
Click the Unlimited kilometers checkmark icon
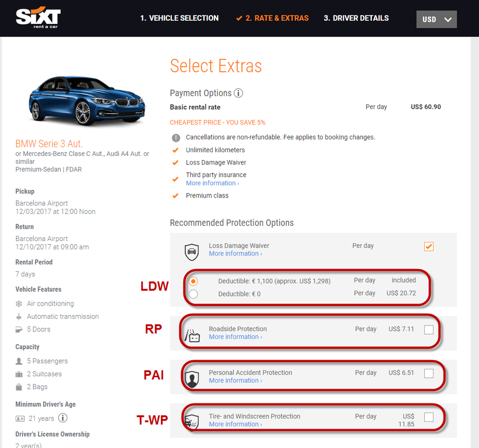click(x=175, y=150)
